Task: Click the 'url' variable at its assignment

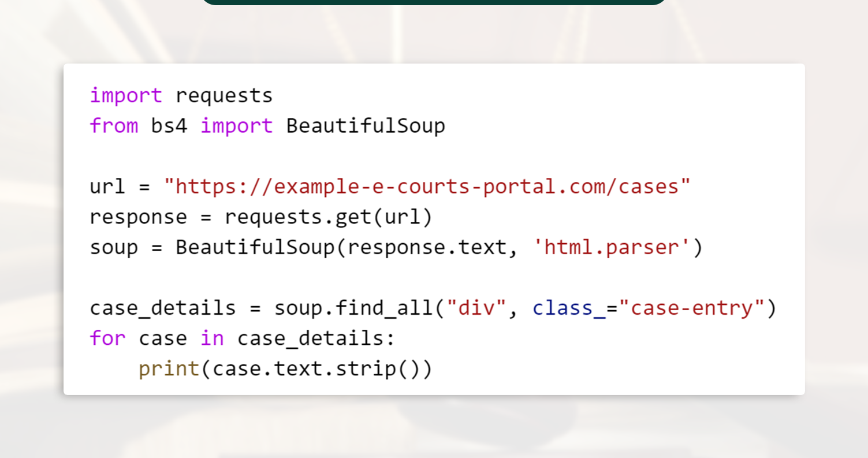Action: tap(107, 187)
